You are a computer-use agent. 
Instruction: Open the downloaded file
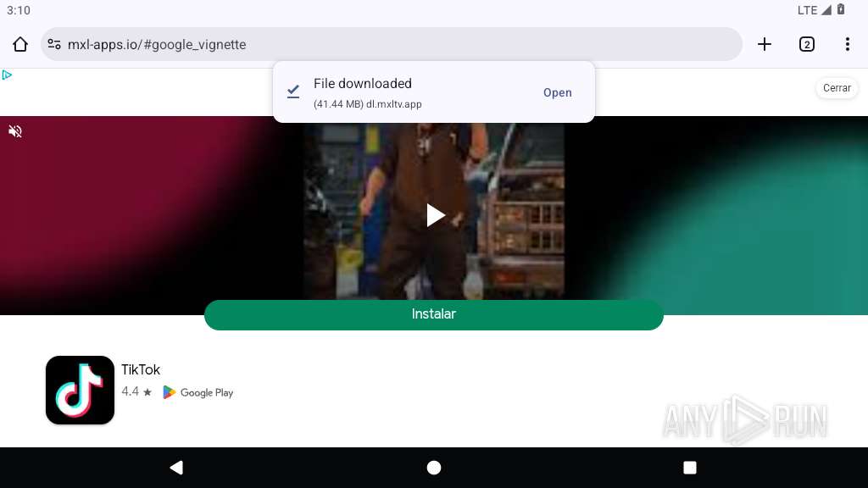pyautogui.click(x=558, y=92)
